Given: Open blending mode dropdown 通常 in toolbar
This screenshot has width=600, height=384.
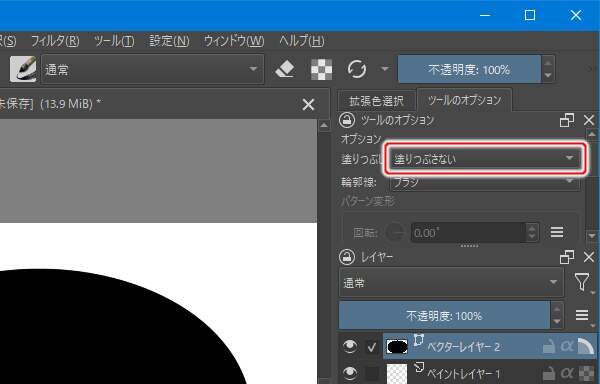Looking at the screenshot, I should tap(152, 69).
